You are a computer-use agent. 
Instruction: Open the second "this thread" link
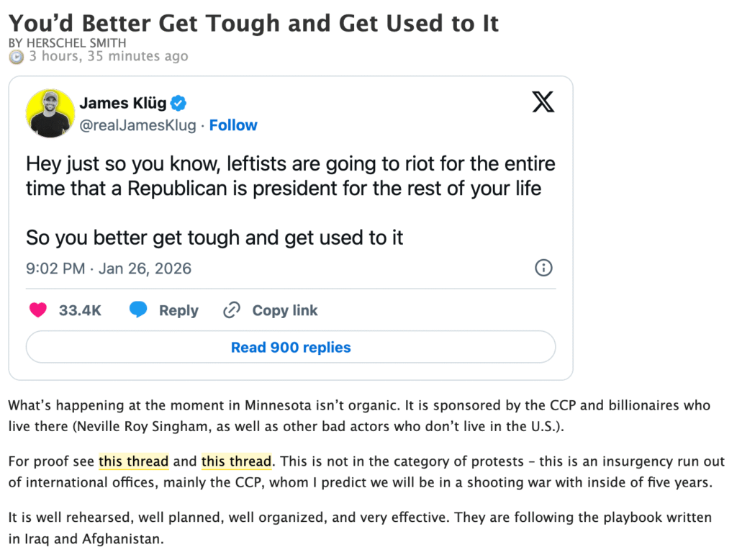236,461
